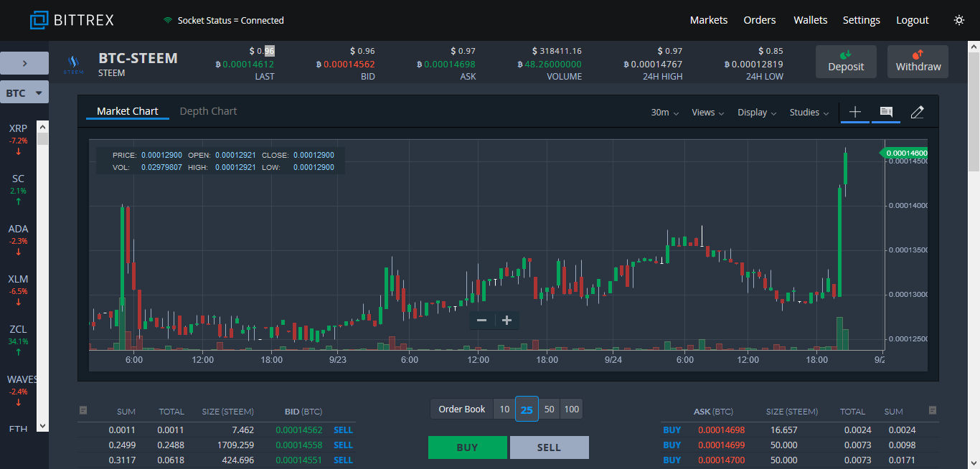This screenshot has height=469, width=980.
Task: Collapse the bid table with minus icon
Action: click(83, 410)
